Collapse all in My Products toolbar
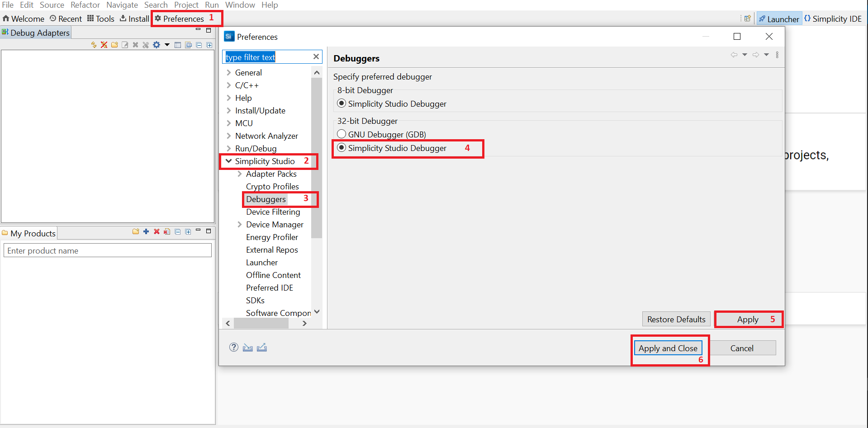Screen dimensions: 868x428 (178, 231)
